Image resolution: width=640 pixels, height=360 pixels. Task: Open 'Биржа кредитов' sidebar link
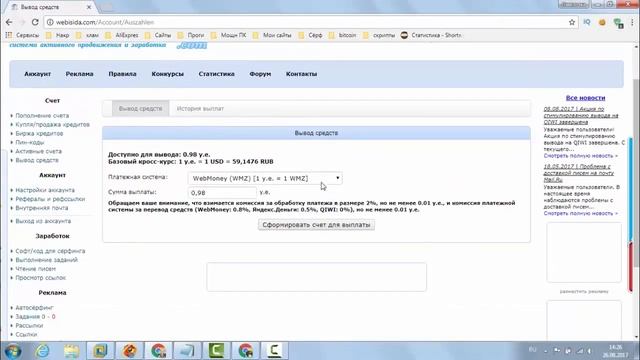click(39, 133)
